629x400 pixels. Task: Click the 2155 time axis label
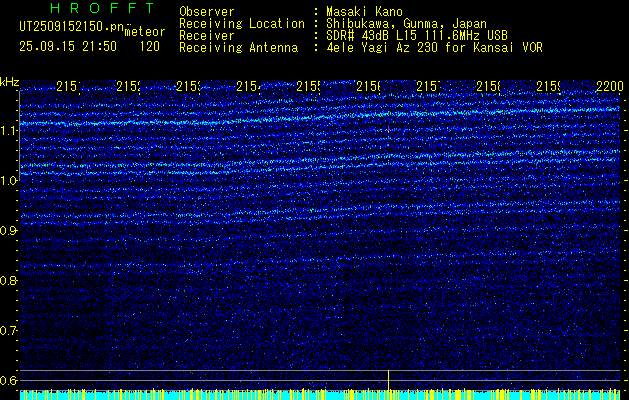[308, 86]
